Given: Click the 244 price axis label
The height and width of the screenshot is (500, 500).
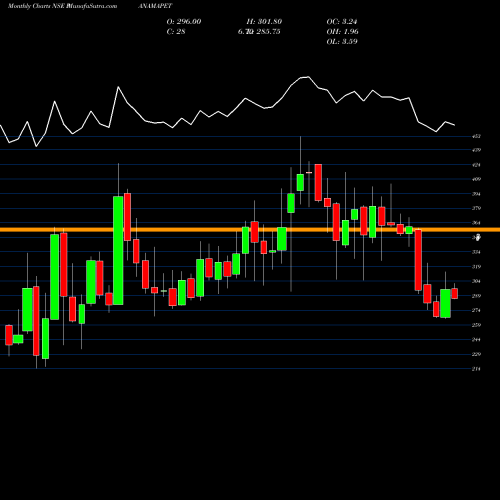Looking at the screenshot, I should 477,340.
